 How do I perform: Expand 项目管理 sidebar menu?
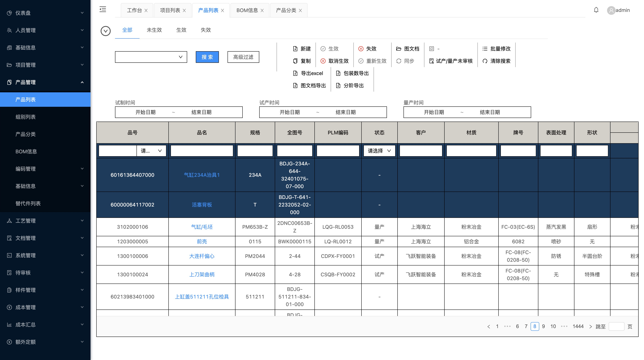[x=45, y=65]
